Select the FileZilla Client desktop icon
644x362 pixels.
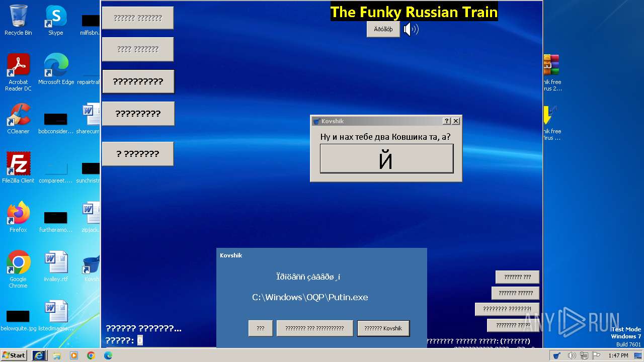click(18, 168)
